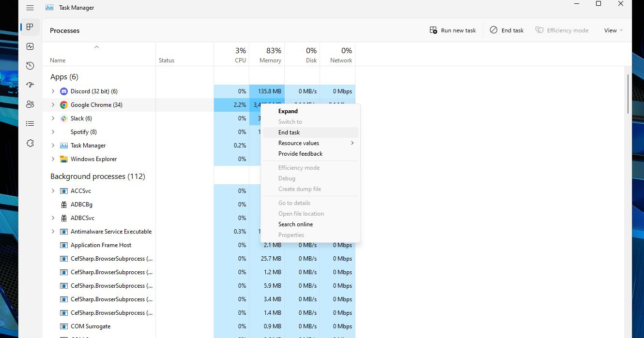The height and width of the screenshot is (338, 644).
Task: Go to Startup apps sidebar icon
Action: 30,85
